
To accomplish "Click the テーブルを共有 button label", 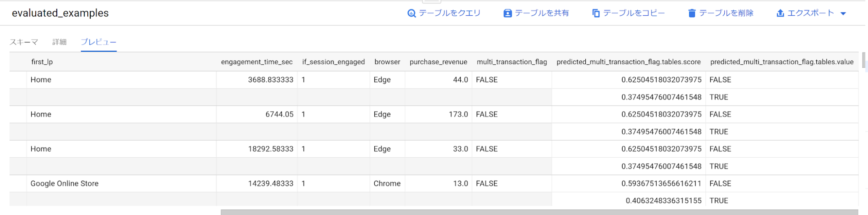I will [x=541, y=13].
